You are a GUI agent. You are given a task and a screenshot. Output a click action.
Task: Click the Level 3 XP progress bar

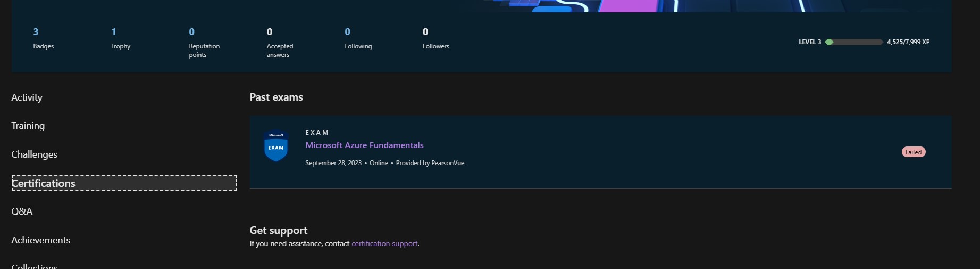point(854,42)
